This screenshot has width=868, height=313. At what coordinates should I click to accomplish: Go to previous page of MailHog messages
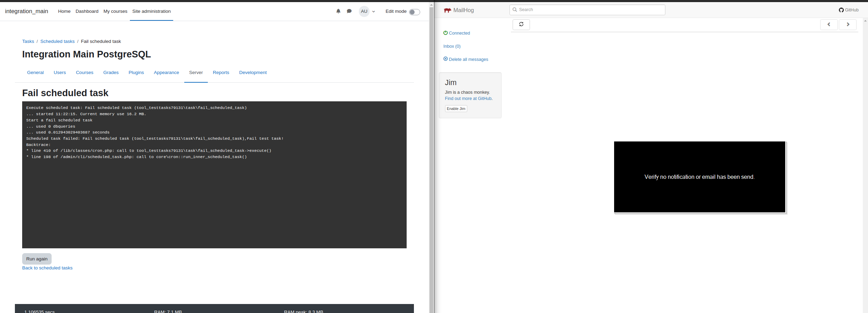[x=829, y=24]
